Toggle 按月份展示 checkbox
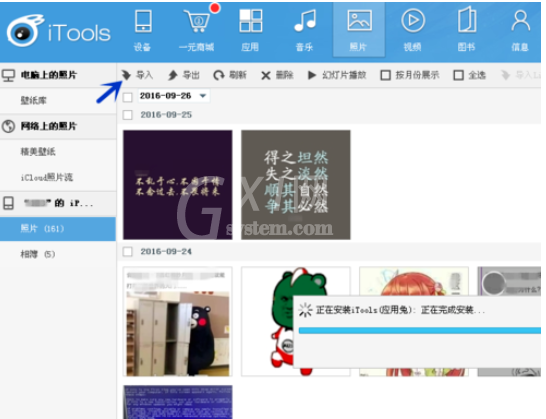 [385, 75]
